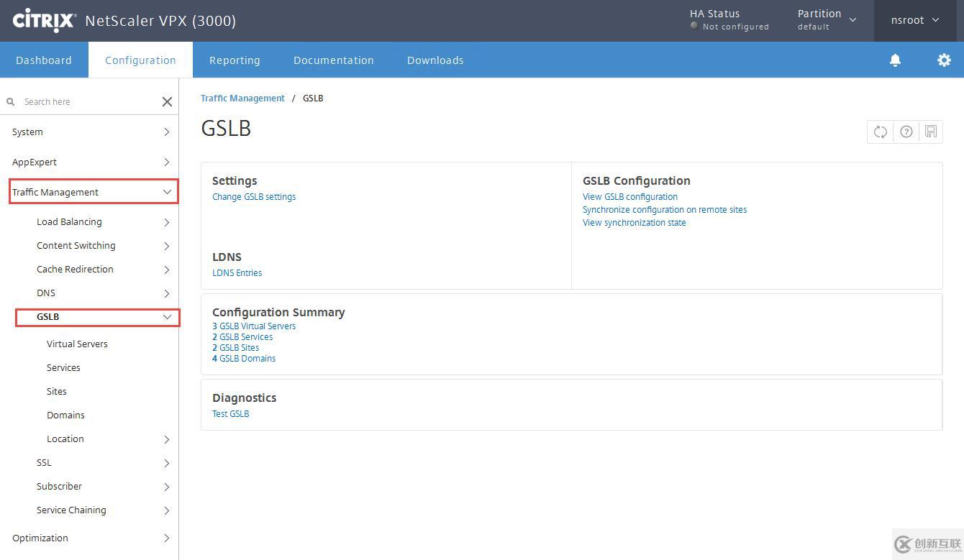Collapse the GSLB chevron
Screen dimensions: 964x560
click(167, 317)
